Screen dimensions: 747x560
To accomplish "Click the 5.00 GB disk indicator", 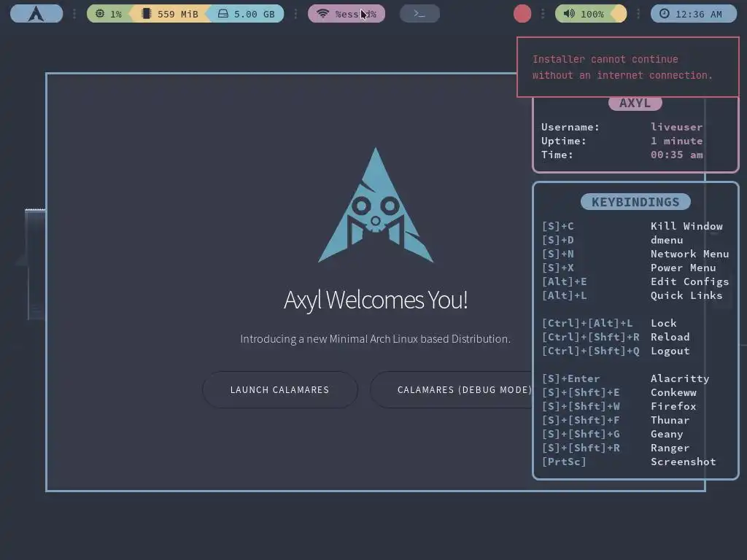I will (x=247, y=14).
